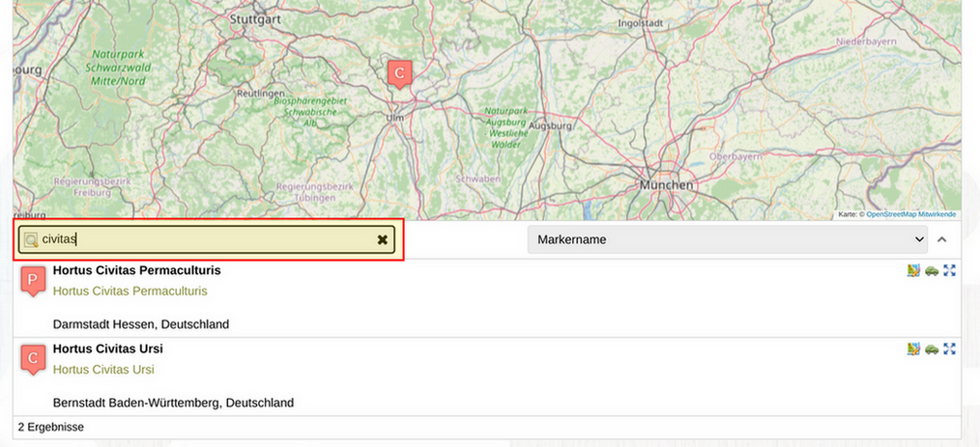
Task: Open the Markername sort dropdown
Action: [727, 239]
